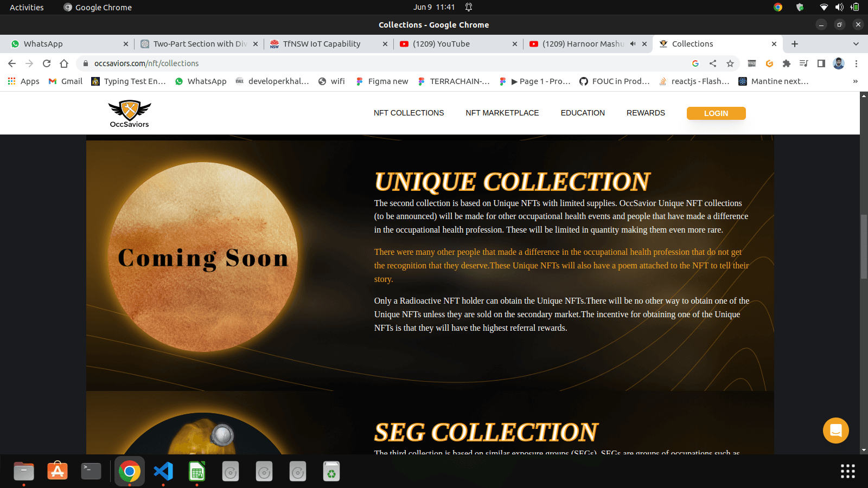Open EDUCATION menu item

(x=583, y=113)
